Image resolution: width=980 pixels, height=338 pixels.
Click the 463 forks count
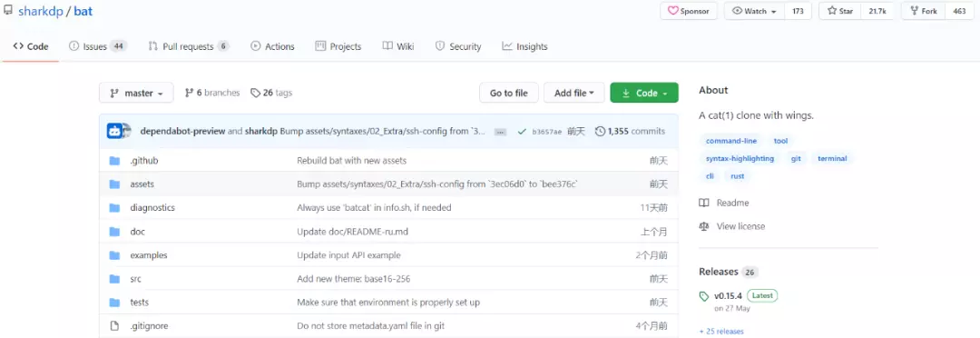(x=959, y=11)
